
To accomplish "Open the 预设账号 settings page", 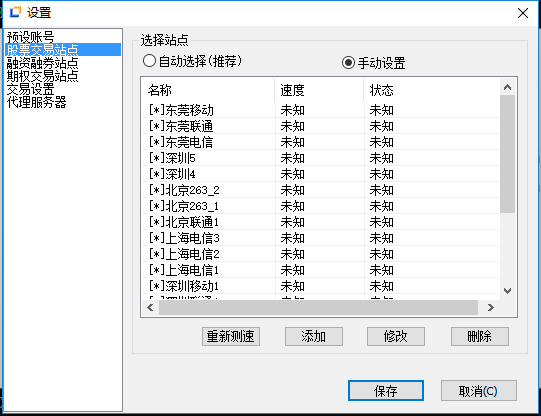I will tap(30, 37).
